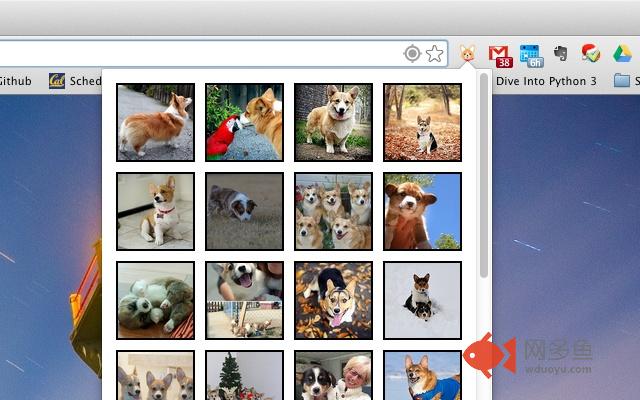Open the Dive Into Python 3 bookmark

[546, 81]
